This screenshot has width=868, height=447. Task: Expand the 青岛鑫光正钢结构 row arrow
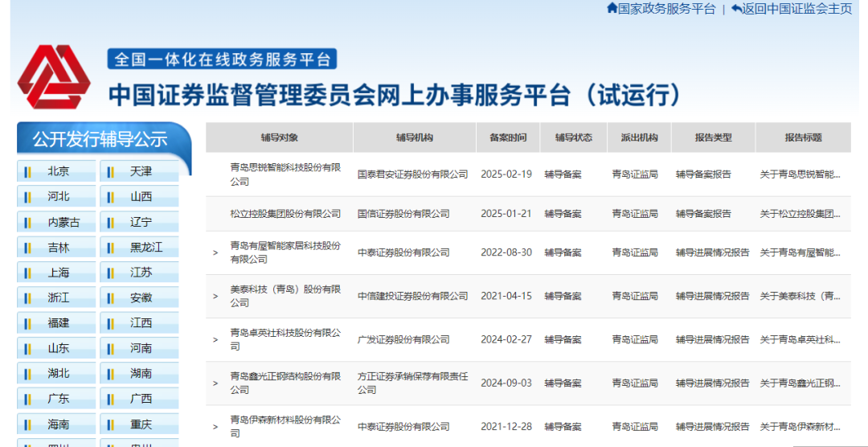[x=215, y=383]
